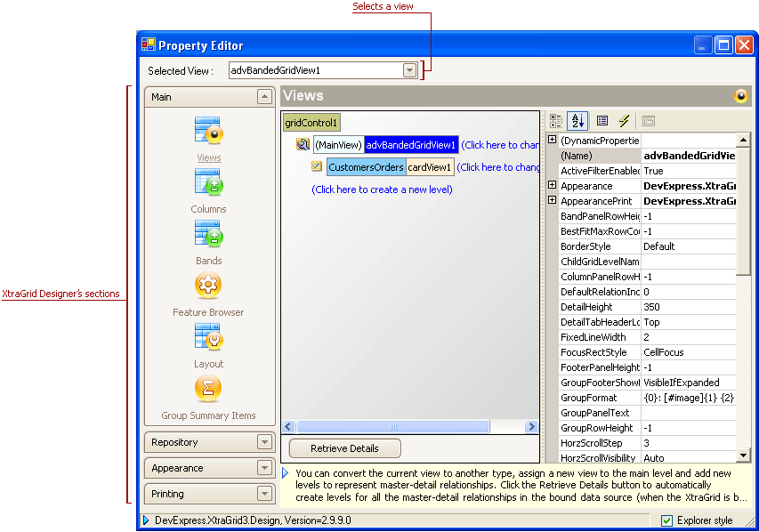Click the Events lightning bolt icon
The height and width of the screenshot is (532, 759).
624,120
